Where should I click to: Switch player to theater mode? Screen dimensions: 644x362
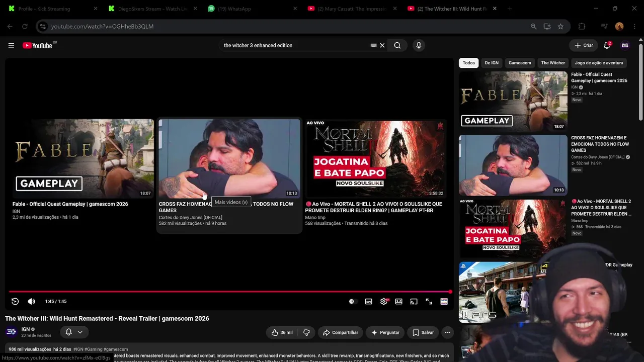[x=398, y=301]
